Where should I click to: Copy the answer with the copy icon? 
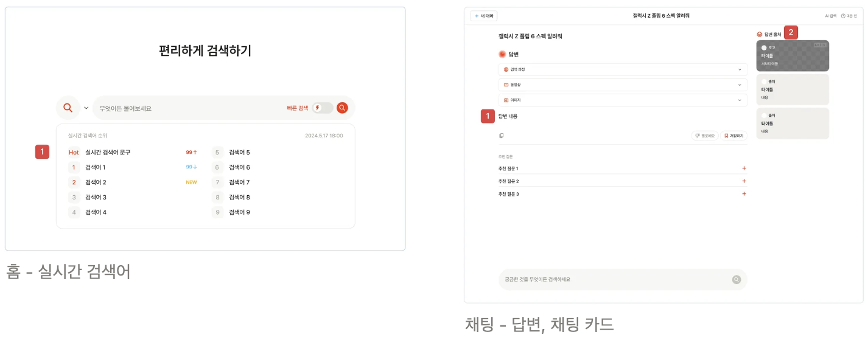pyautogui.click(x=502, y=136)
